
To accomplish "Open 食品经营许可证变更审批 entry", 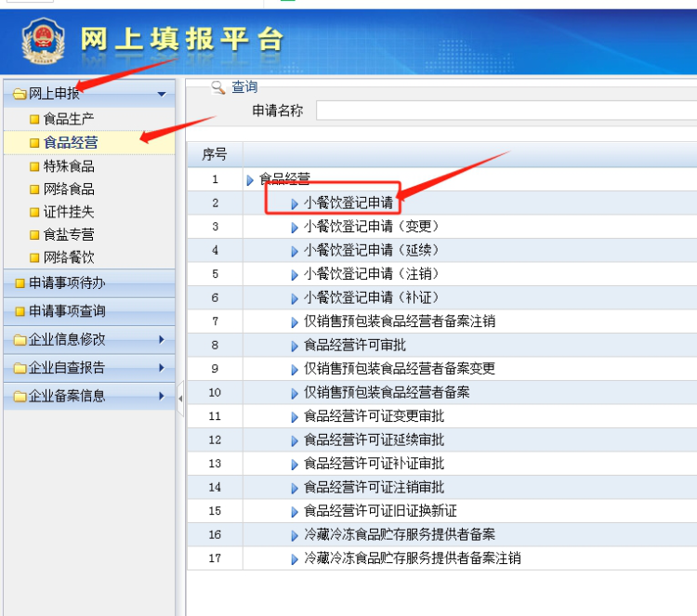I will point(374,416).
